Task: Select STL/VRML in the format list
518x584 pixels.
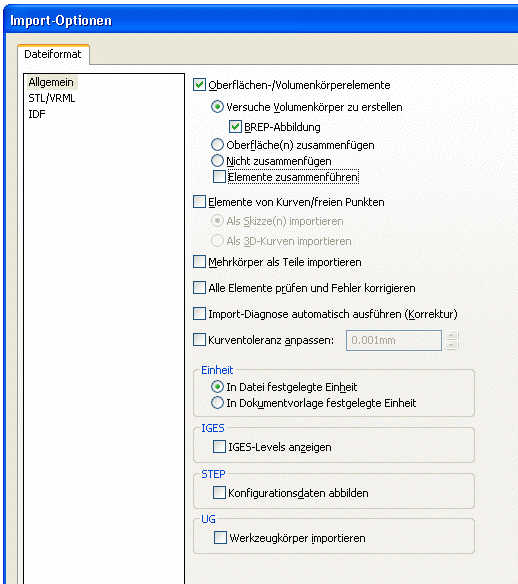Action: pos(52,98)
